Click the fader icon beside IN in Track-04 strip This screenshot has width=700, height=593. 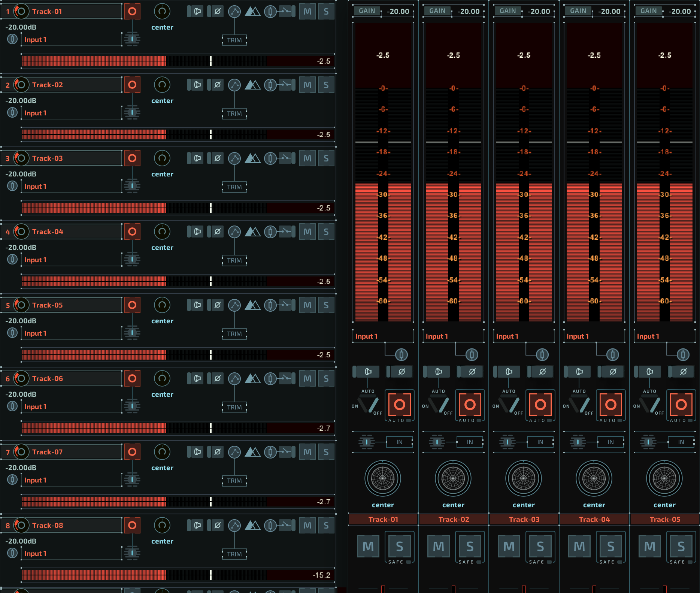pos(578,442)
